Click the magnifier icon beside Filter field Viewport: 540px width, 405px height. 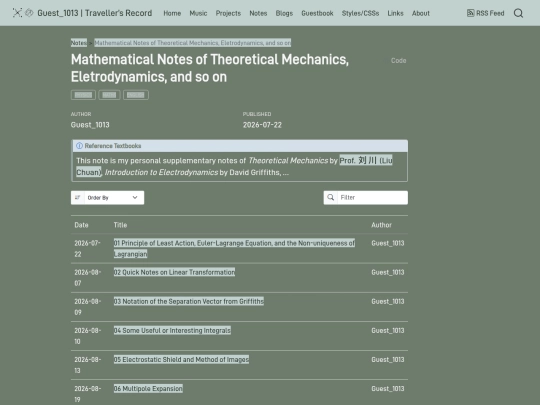[331, 197]
